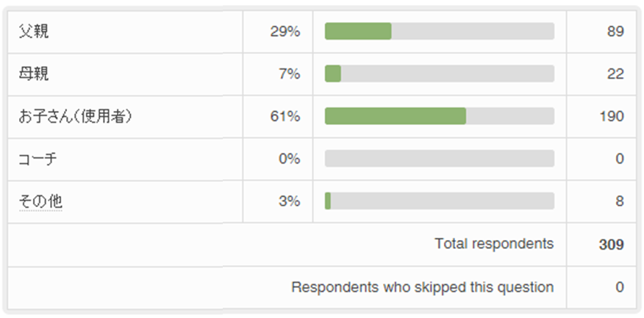Viewport: 644px width, 318px height.
Task: Click the Total respondents label
Action: point(493,244)
